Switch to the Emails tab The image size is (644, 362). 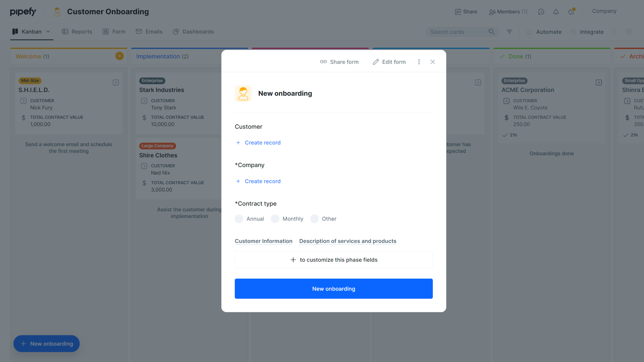[149, 31]
